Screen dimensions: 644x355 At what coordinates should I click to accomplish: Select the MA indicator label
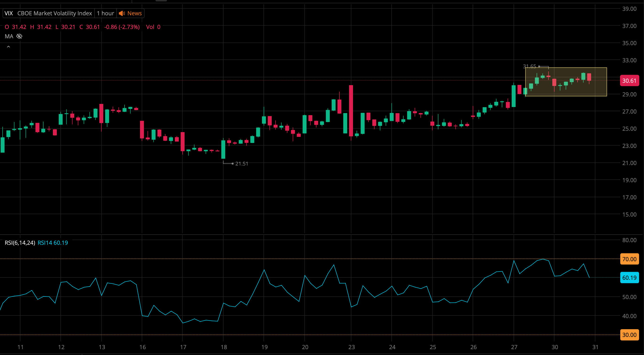pyautogui.click(x=9, y=36)
